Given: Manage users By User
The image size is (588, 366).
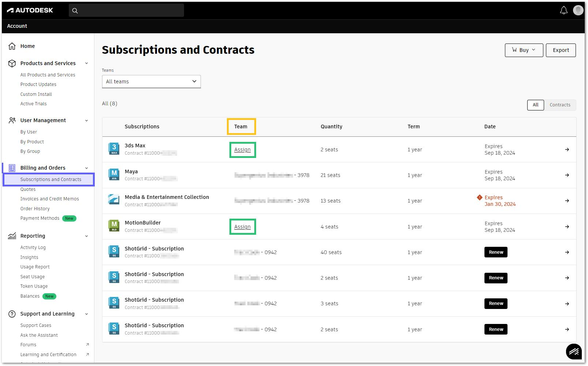Looking at the screenshot, I should coord(29,132).
